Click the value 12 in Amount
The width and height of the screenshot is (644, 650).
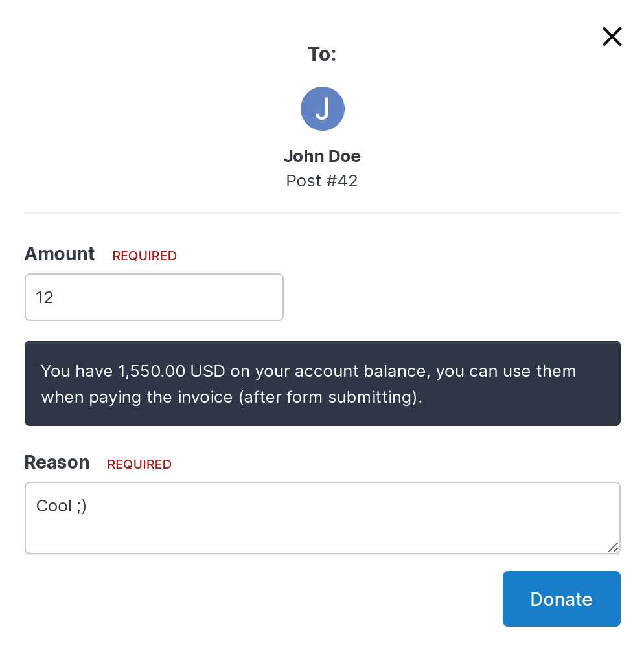point(45,297)
